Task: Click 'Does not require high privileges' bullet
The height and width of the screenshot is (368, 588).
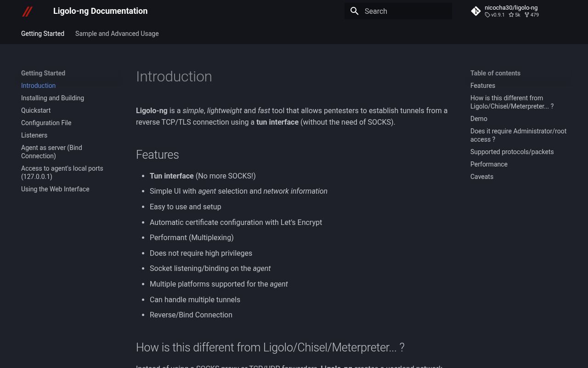Action: point(201,253)
